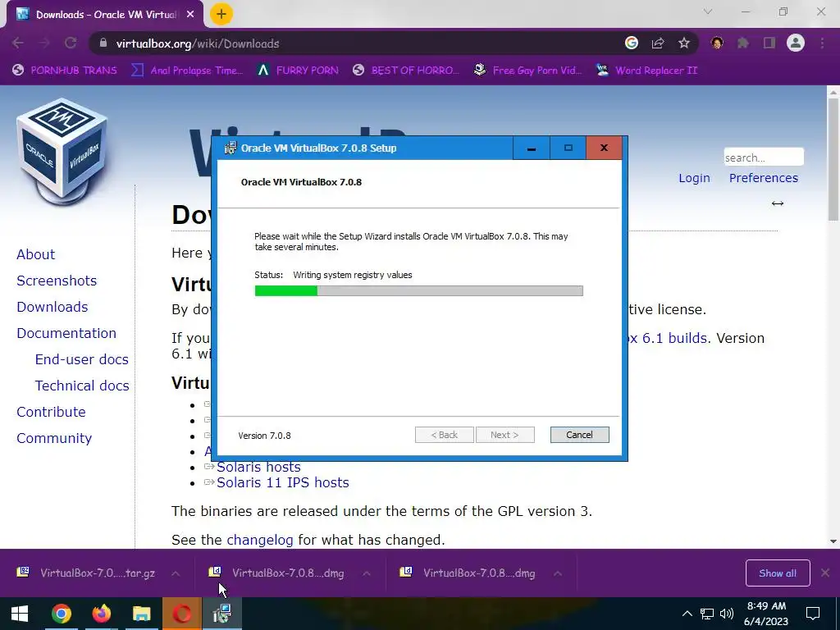Viewport: 840px width, 630px height.
Task: Click Cancel in the VirtualBox Setup dialog
Action: pyautogui.click(x=580, y=435)
